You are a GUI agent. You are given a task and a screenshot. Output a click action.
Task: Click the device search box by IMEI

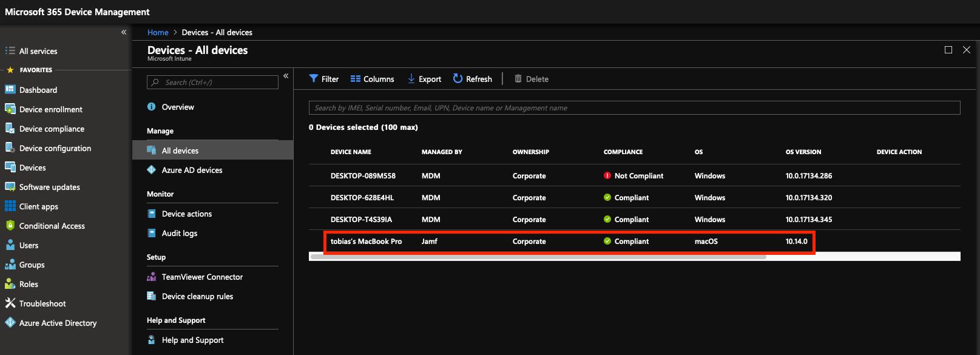tap(634, 108)
